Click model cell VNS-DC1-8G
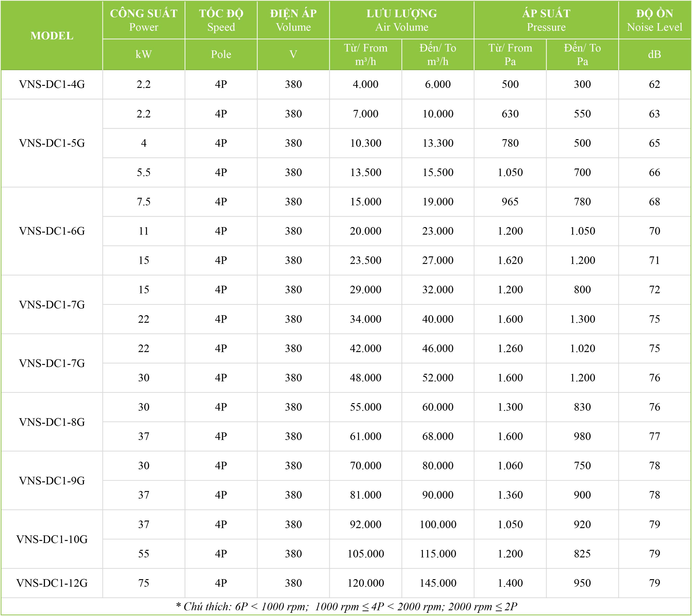This screenshot has height=616, width=692. pyautogui.click(x=52, y=422)
